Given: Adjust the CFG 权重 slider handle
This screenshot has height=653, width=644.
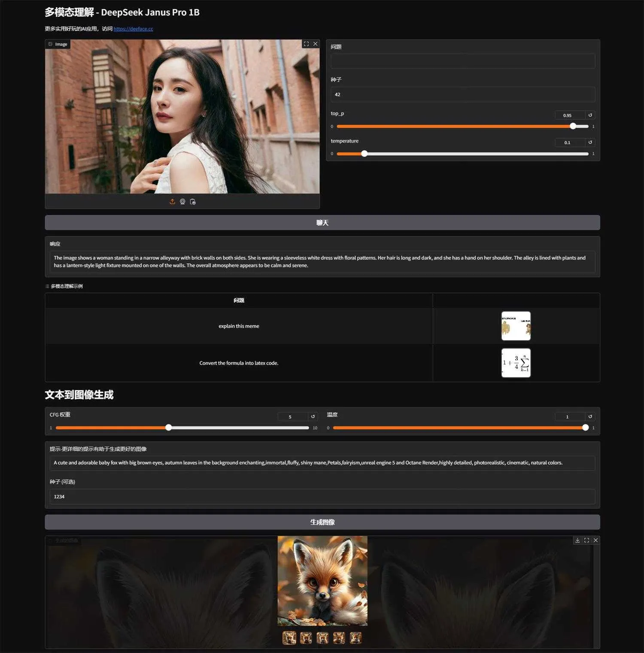Looking at the screenshot, I should point(168,427).
